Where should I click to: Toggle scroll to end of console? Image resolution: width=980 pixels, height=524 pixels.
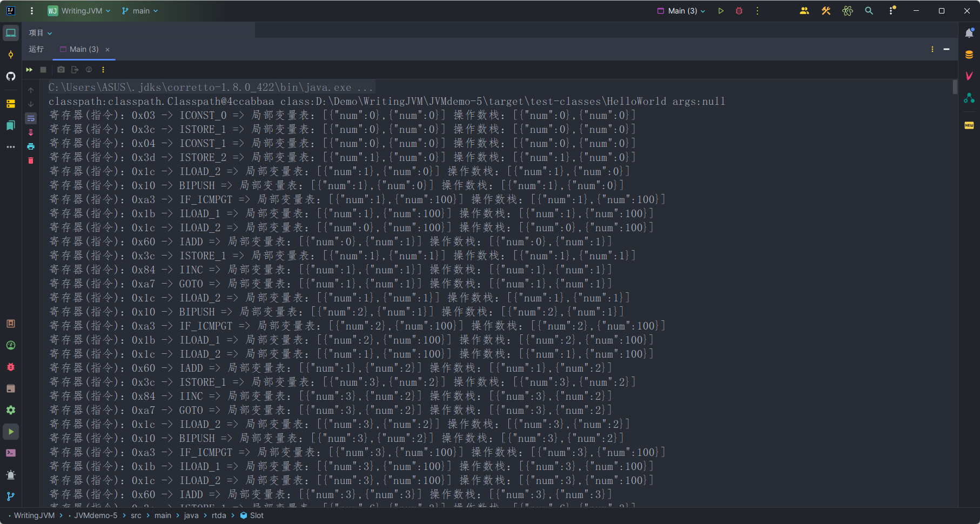coord(31,132)
